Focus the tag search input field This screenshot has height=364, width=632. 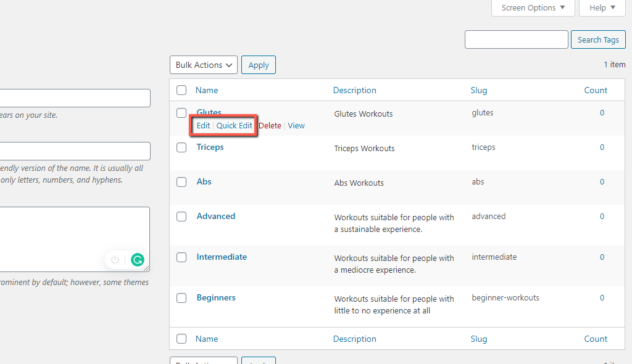[517, 39]
